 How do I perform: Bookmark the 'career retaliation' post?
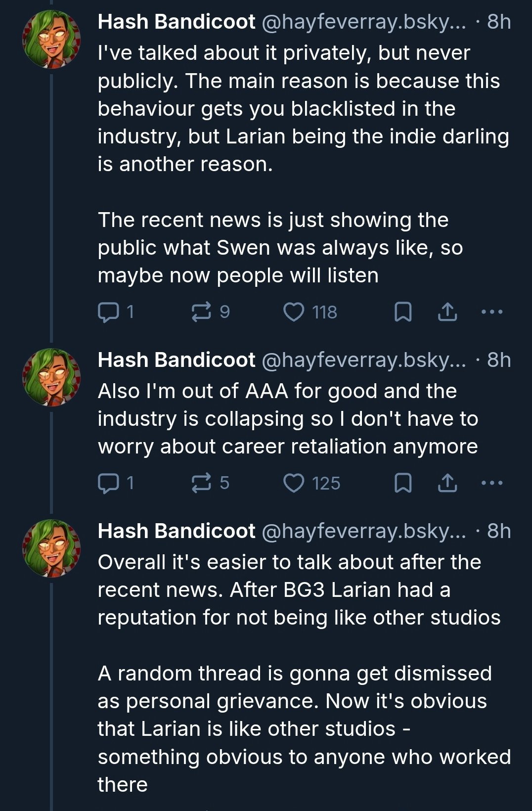click(403, 483)
